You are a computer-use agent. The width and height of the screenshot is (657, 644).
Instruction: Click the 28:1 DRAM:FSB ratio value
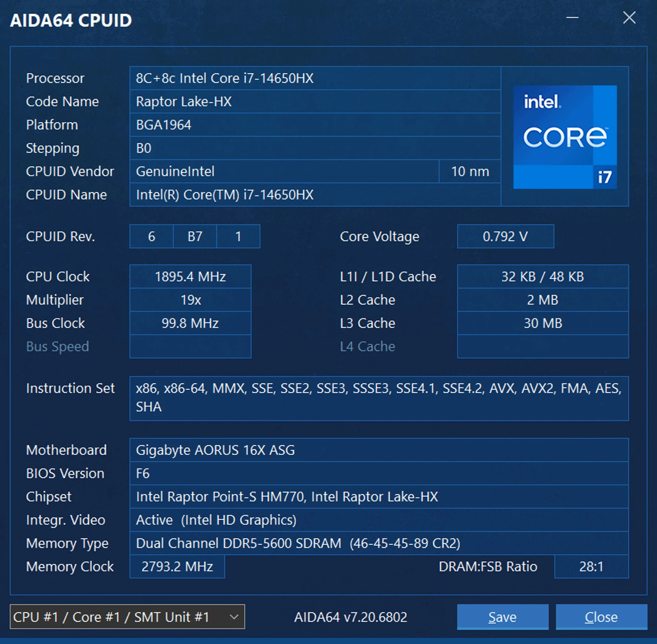(592, 567)
